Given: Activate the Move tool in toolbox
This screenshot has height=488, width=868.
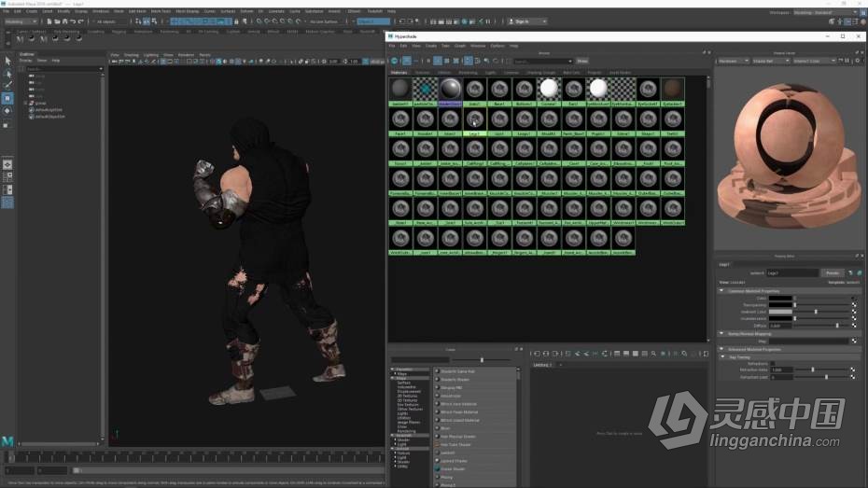Looking at the screenshot, I should click(x=7, y=98).
